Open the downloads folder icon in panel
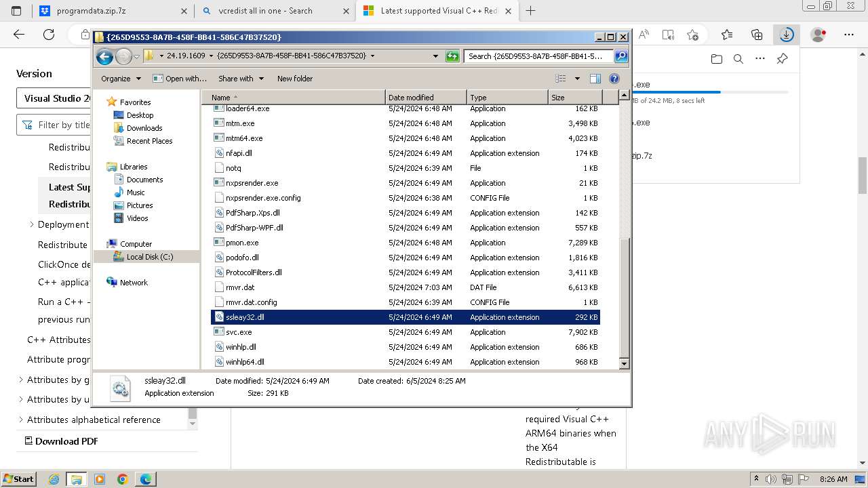 pos(717,59)
